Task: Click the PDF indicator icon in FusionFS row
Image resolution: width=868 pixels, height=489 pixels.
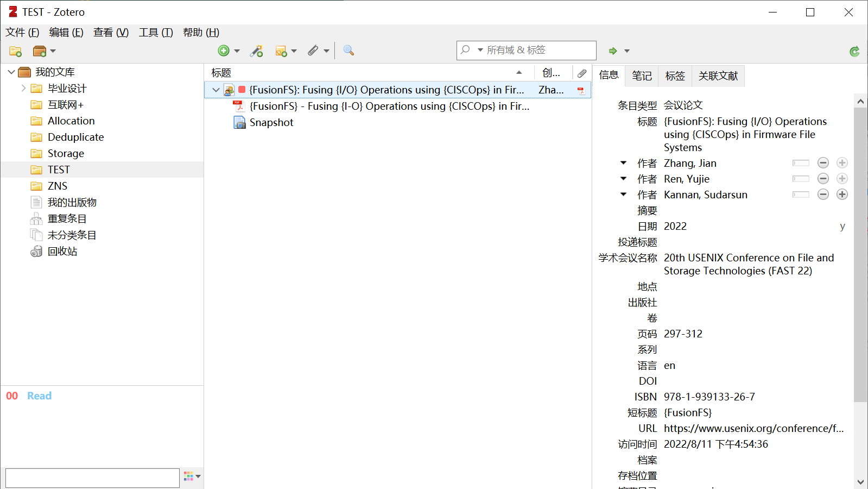Action: pyautogui.click(x=581, y=90)
